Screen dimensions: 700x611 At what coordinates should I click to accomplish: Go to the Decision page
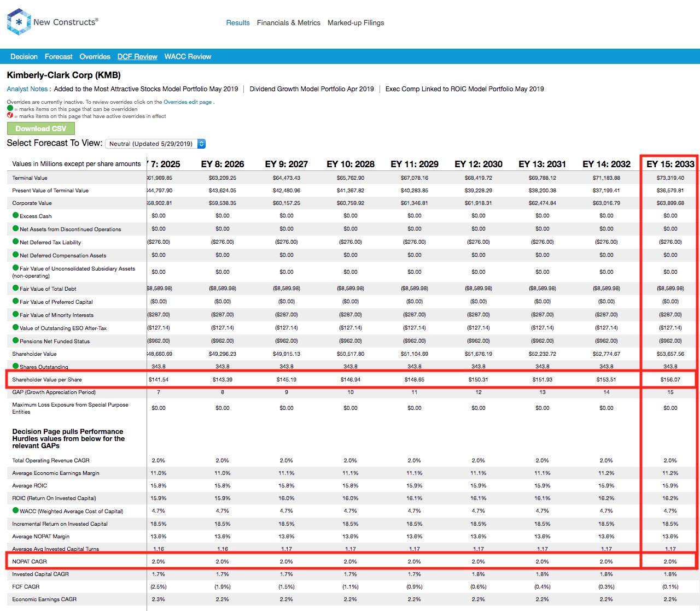[x=24, y=56]
